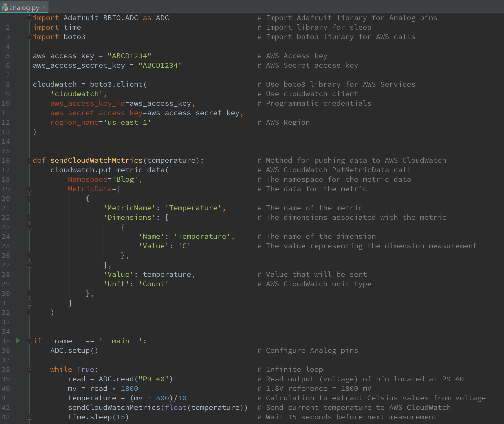Click the comment "# Configure Analog pins"
Image resolution: width=504 pixels, height=424 pixels.
coord(308,351)
